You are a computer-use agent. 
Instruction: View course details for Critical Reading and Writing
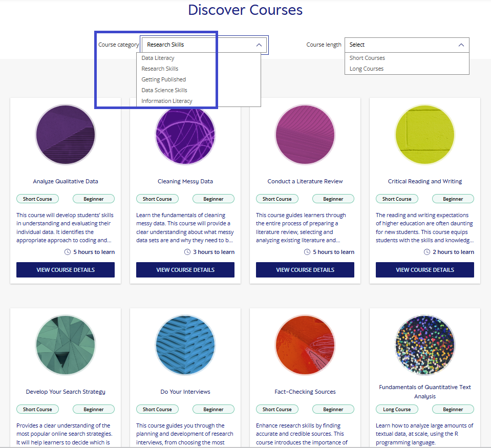click(x=424, y=270)
